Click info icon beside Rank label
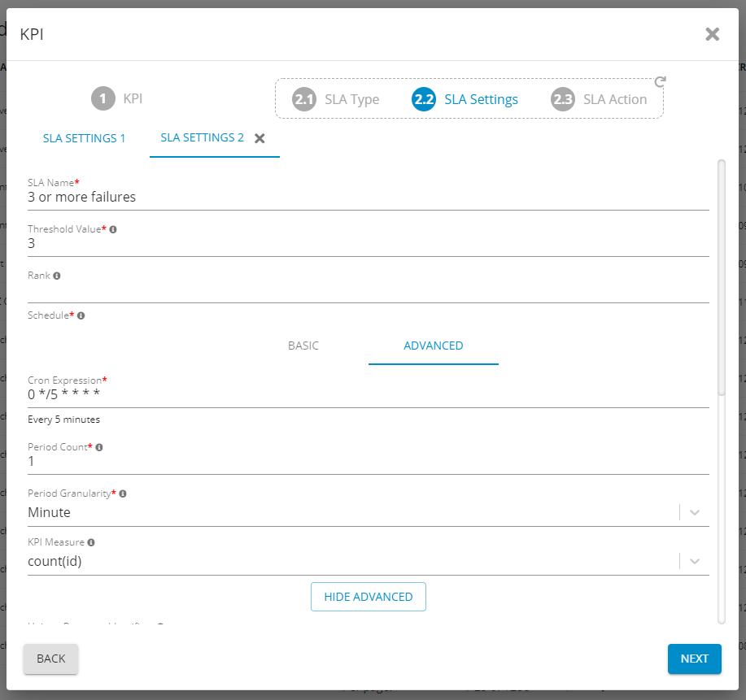This screenshot has width=746, height=700. (x=57, y=276)
